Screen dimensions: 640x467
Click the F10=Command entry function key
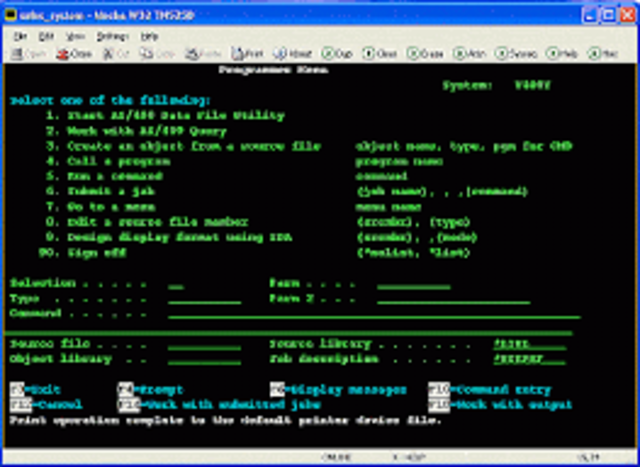[x=489, y=390]
